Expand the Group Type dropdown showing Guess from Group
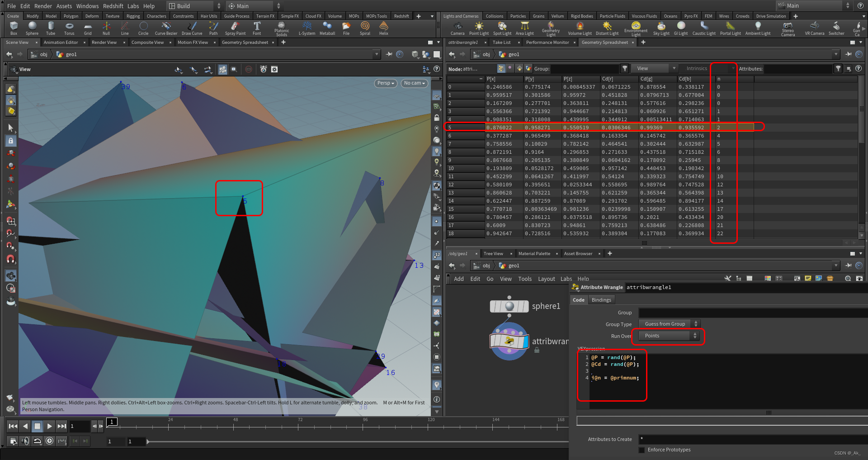Viewport: 868px width, 460px height. click(x=669, y=324)
